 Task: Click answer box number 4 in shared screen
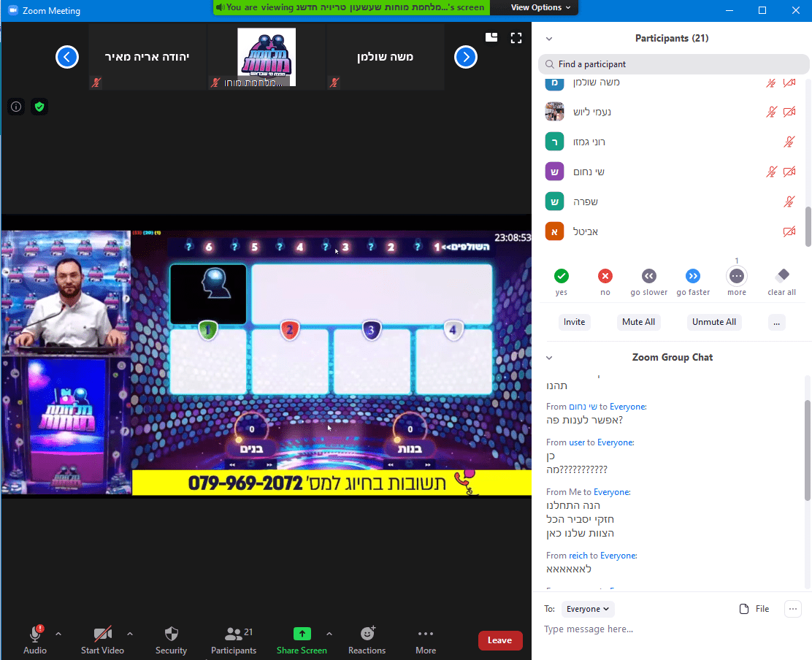click(x=453, y=362)
